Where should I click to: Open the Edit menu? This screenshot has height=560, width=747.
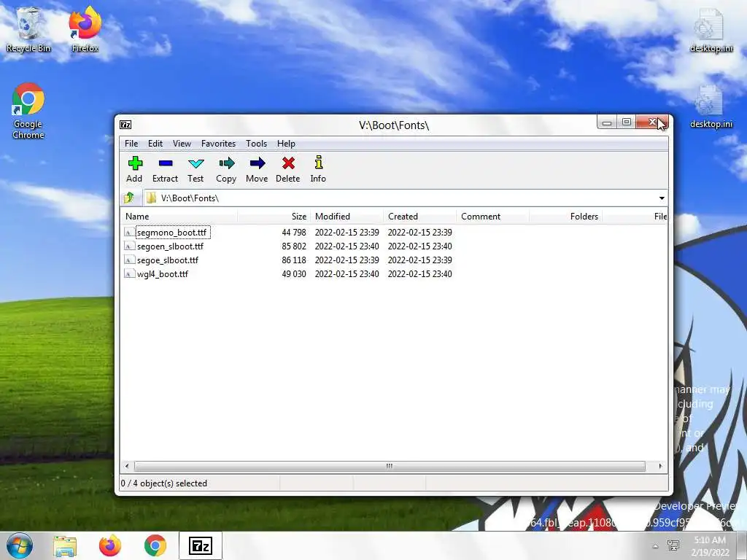pyautogui.click(x=155, y=144)
